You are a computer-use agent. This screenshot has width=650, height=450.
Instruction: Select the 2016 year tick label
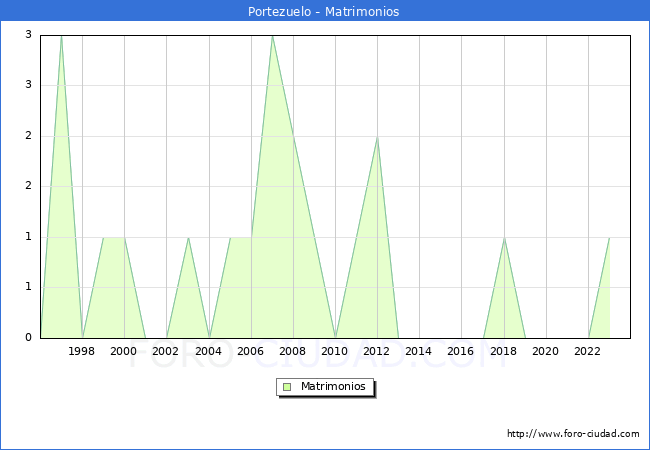click(461, 351)
